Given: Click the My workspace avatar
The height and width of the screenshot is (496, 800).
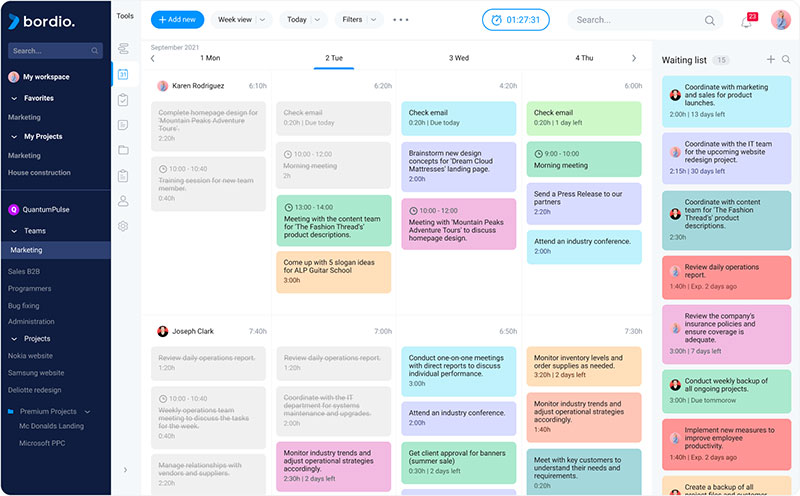Looking at the screenshot, I should [x=14, y=77].
